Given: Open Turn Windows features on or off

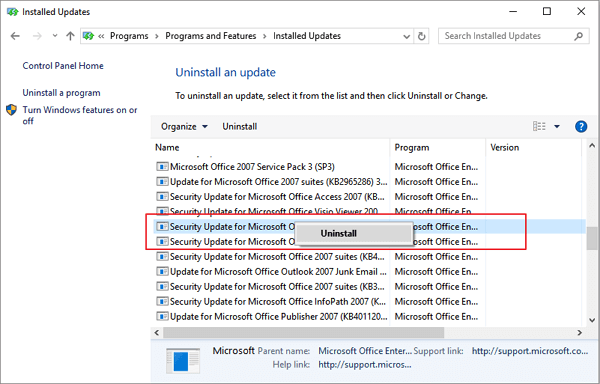Looking at the screenshot, I should [x=80, y=115].
